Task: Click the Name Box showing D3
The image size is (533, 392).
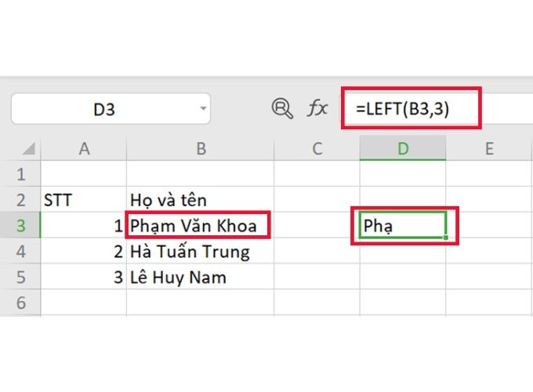Action: pos(104,109)
